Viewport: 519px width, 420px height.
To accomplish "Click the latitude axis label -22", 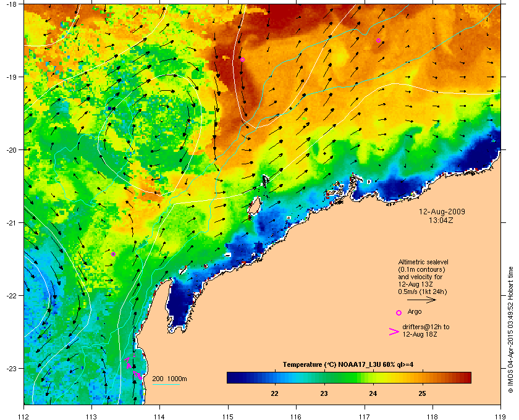I will pos(11,296).
